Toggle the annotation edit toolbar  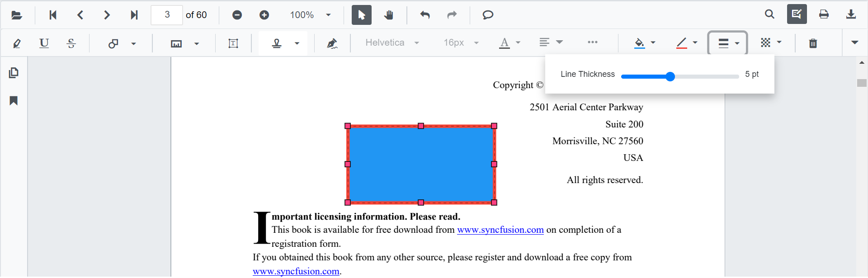coord(797,14)
